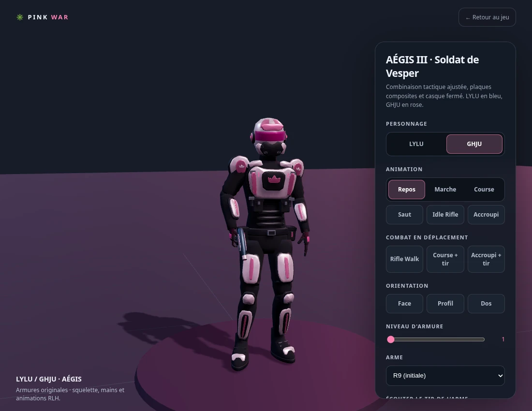The image size is (532, 411).
Task: Switch animation to Course
Action: tap(484, 190)
